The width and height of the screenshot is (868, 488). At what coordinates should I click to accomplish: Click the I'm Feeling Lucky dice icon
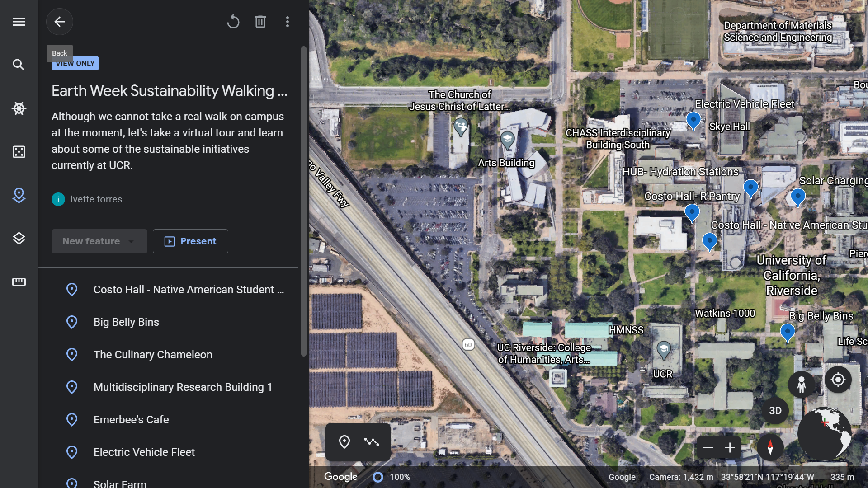coord(19,152)
